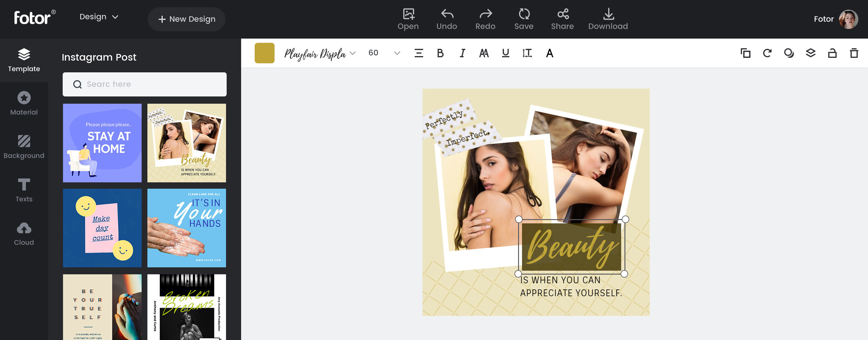
Task: Open the gold text color swatch
Action: click(x=264, y=53)
